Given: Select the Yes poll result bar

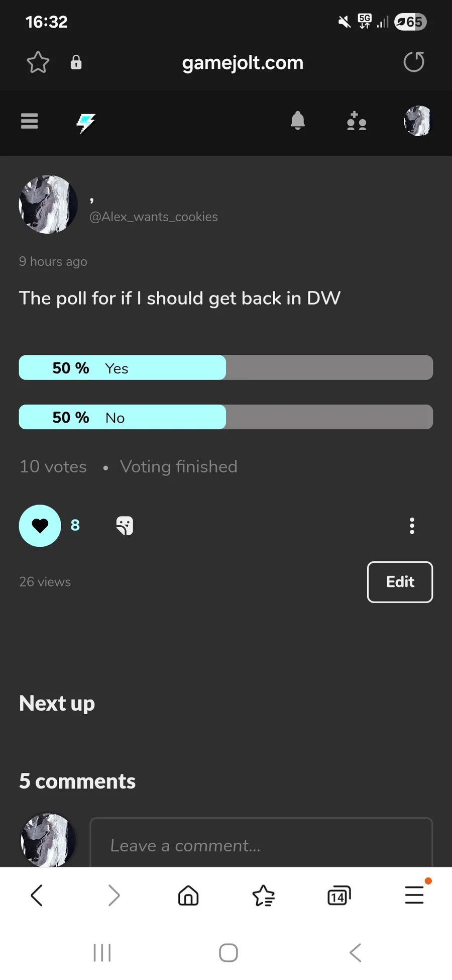Looking at the screenshot, I should 225,368.
